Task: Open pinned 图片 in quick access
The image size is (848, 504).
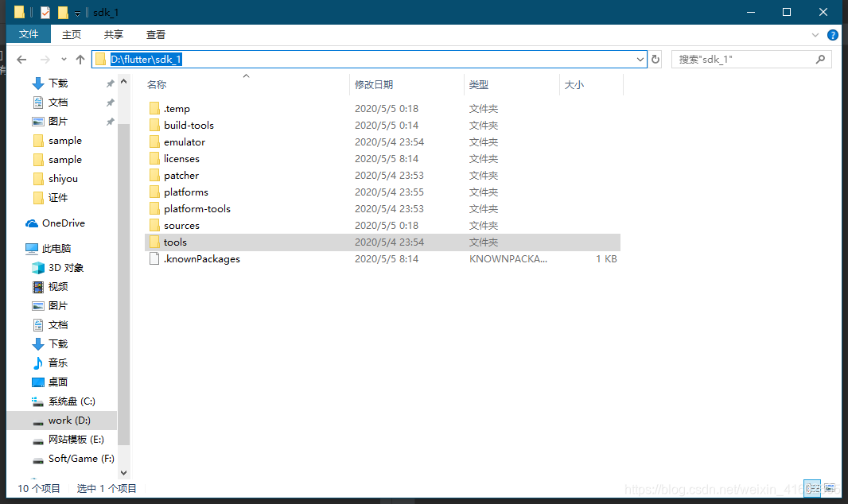Action: coord(58,122)
